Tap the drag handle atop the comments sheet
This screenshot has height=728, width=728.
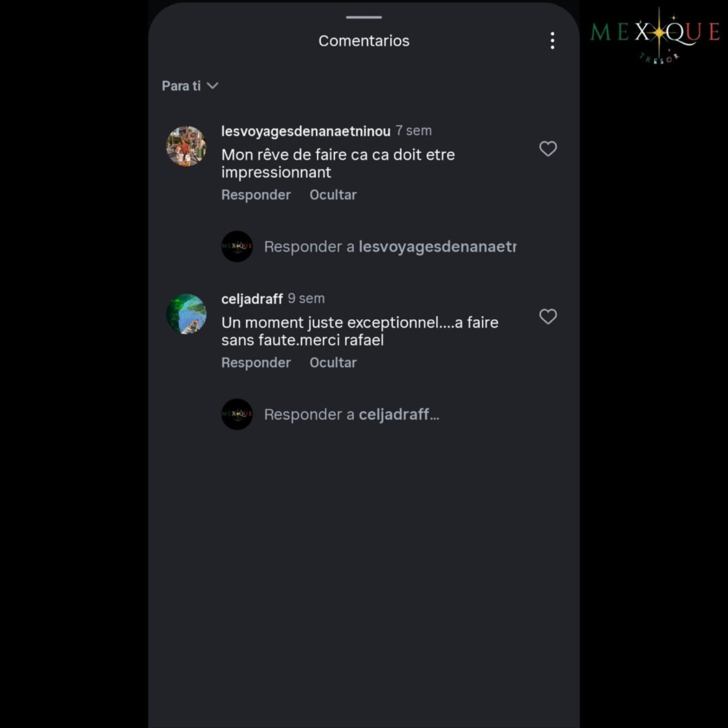tap(364, 17)
